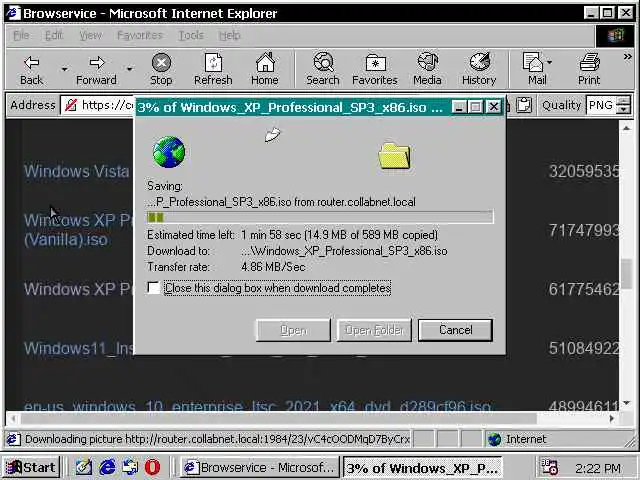Cancel the Windows XP ISO download

[456, 330]
